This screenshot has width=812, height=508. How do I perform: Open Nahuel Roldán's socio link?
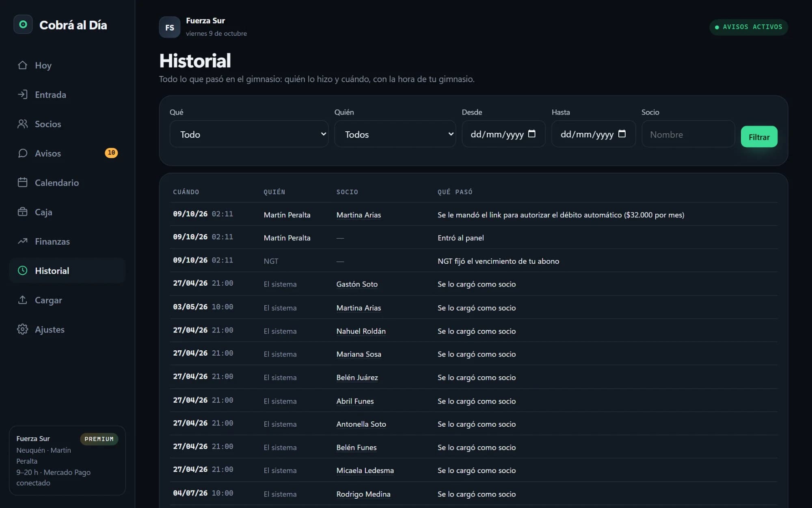(x=361, y=331)
